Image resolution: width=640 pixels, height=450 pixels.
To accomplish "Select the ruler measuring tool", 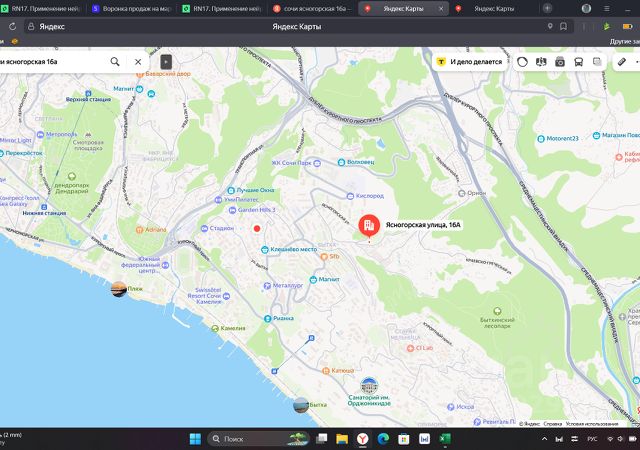I will tap(621, 62).
